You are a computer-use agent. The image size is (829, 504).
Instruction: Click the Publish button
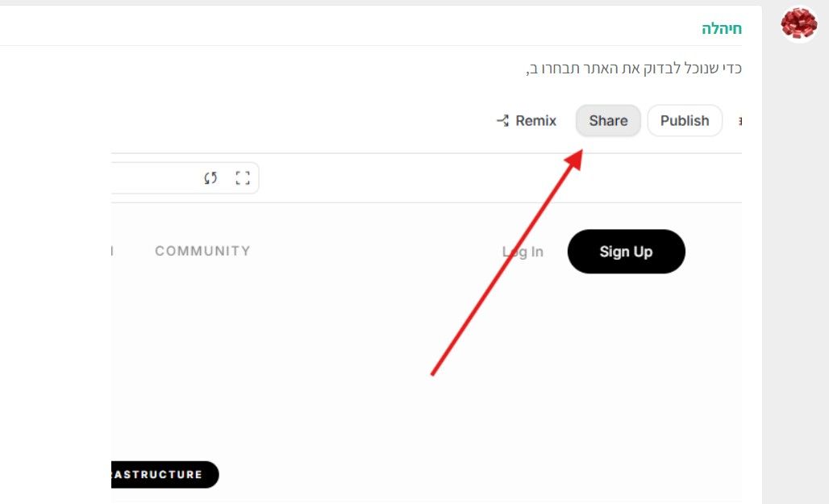685,121
